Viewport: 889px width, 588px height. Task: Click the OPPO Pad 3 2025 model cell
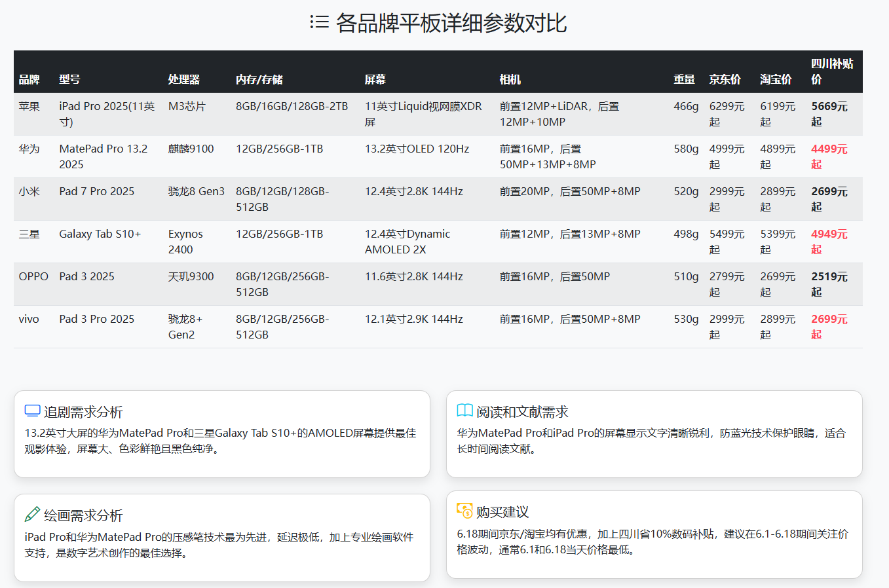pos(87,276)
